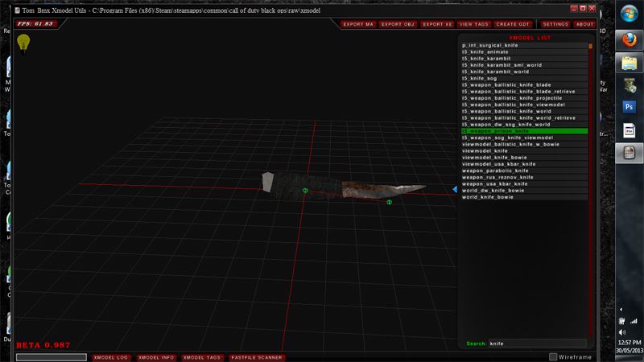Viewport: 644px width, 362px height.
Task: Open the SETTINGS menu
Action: pyautogui.click(x=555, y=24)
